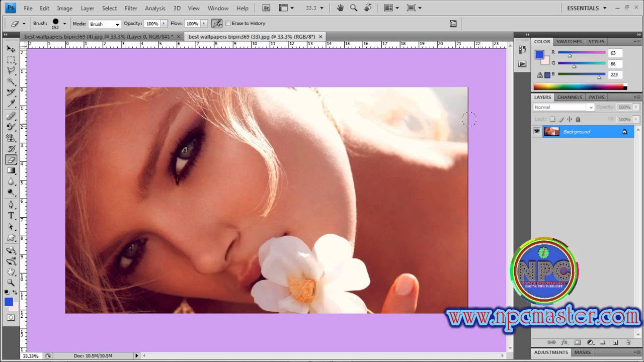This screenshot has height=362, width=644.
Task: Open the Essentials workspace dropdown
Action: 587,8
